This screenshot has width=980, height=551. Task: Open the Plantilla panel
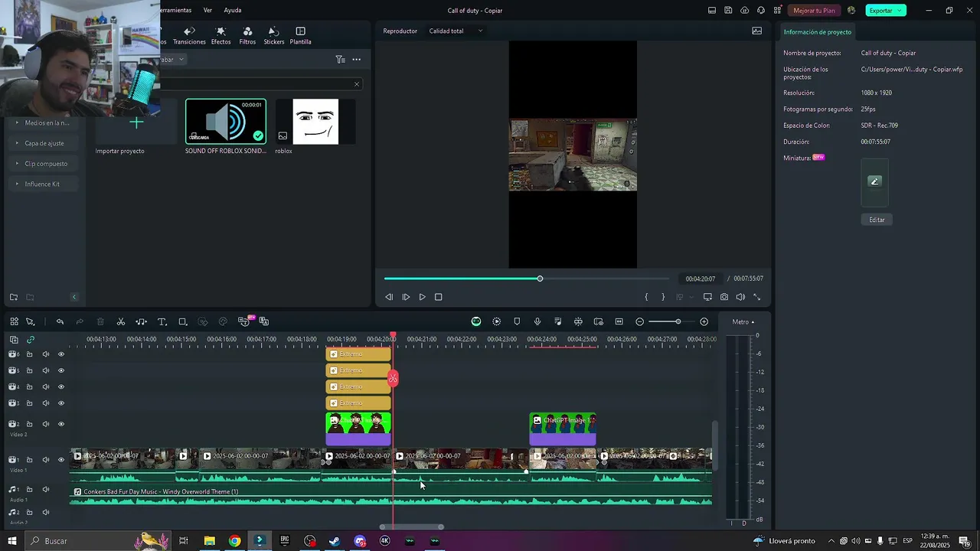point(300,35)
